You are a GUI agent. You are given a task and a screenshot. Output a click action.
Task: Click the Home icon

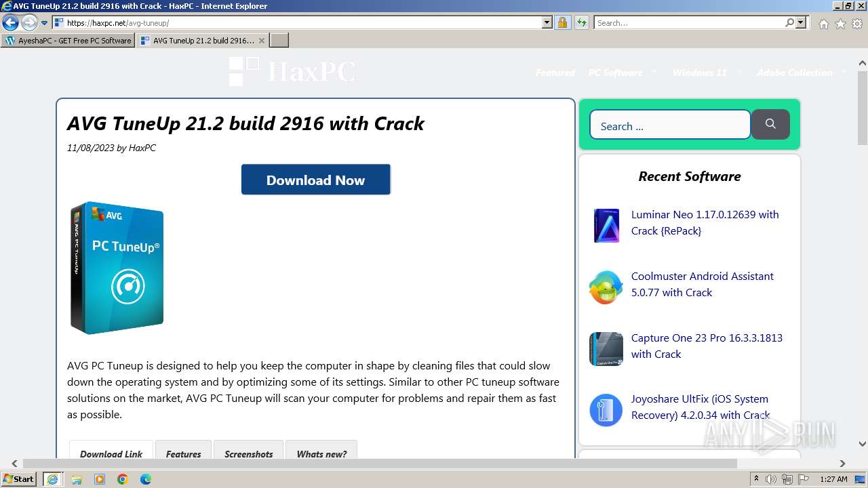coord(823,24)
